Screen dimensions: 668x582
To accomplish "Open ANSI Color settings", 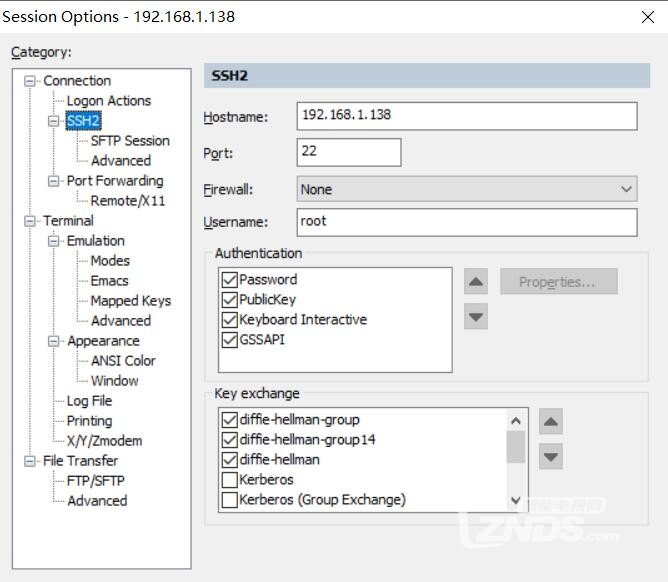I will (123, 361).
